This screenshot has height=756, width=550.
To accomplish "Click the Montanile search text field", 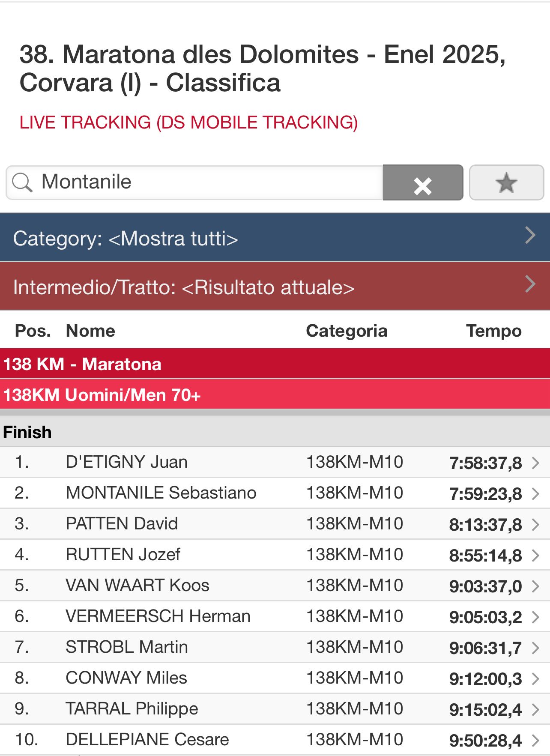I will [x=206, y=182].
